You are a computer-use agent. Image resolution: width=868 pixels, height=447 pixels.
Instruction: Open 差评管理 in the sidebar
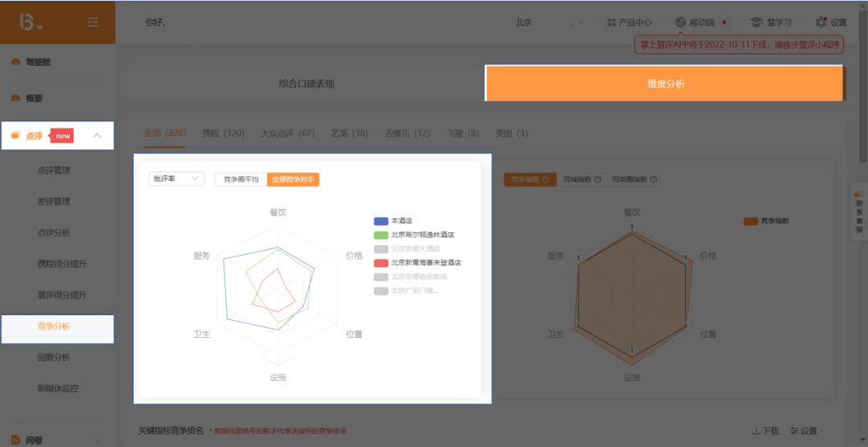(x=54, y=202)
